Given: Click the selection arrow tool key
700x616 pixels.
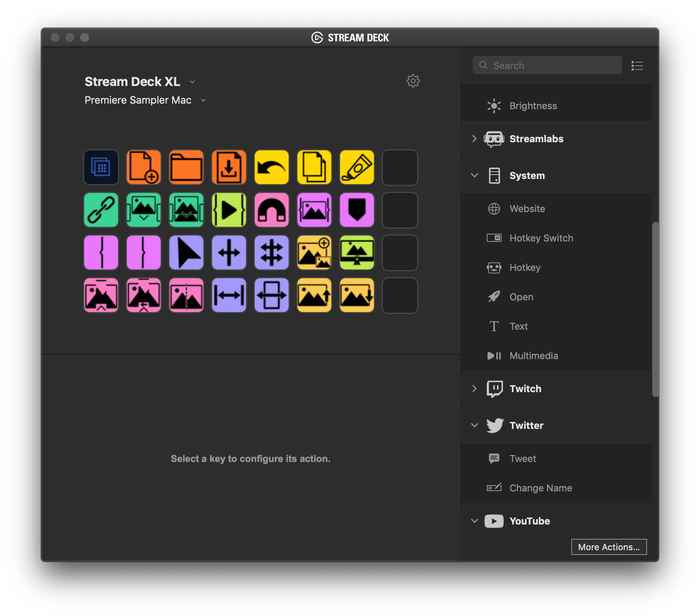Looking at the screenshot, I should coord(186,253).
